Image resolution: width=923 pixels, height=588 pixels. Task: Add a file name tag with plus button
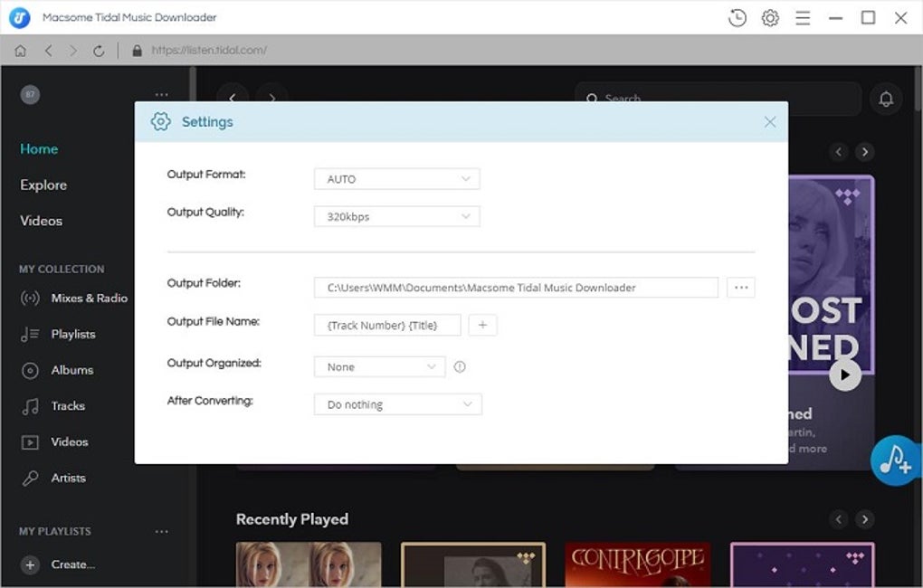[x=482, y=325]
